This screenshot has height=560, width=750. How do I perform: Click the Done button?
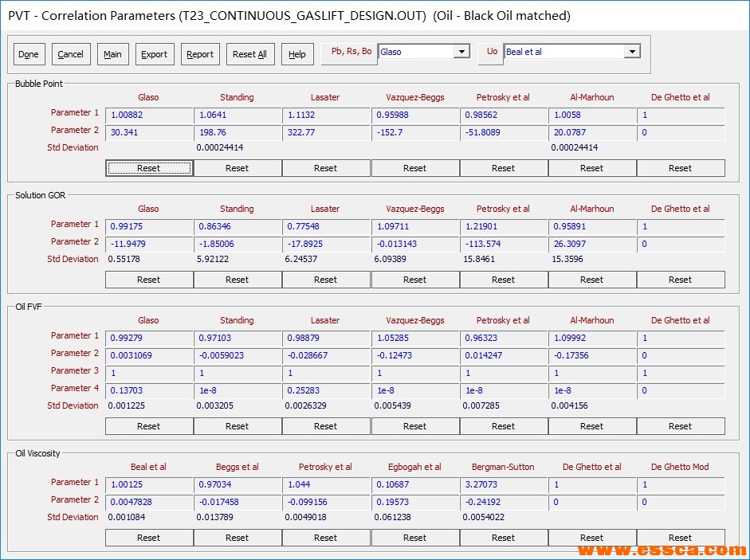[x=29, y=54]
